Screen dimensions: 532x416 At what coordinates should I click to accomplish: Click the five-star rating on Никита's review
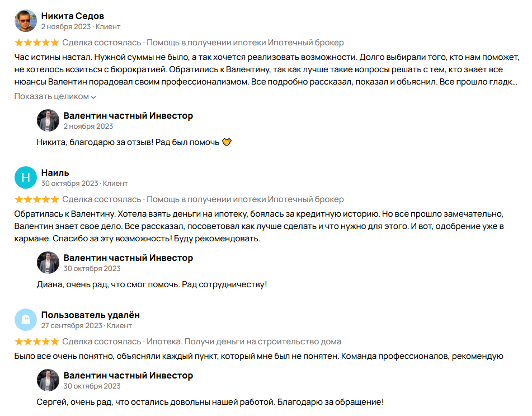[36, 43]
